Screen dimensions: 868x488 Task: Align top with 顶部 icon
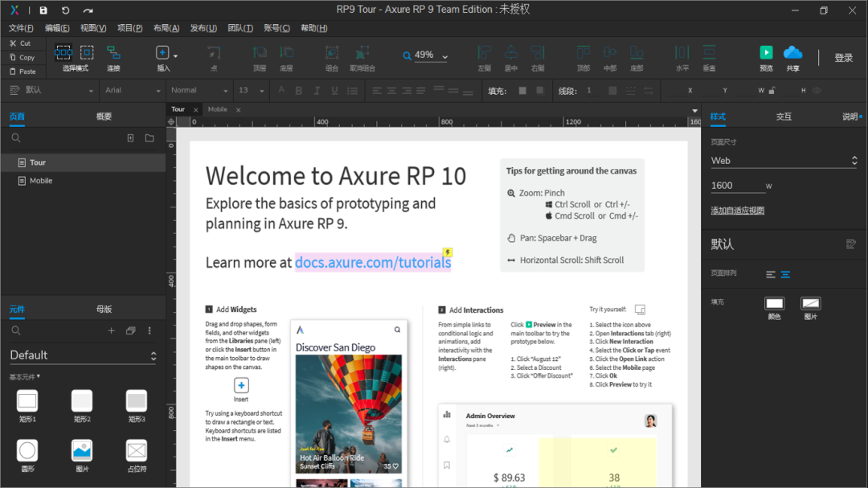[583, 52]
